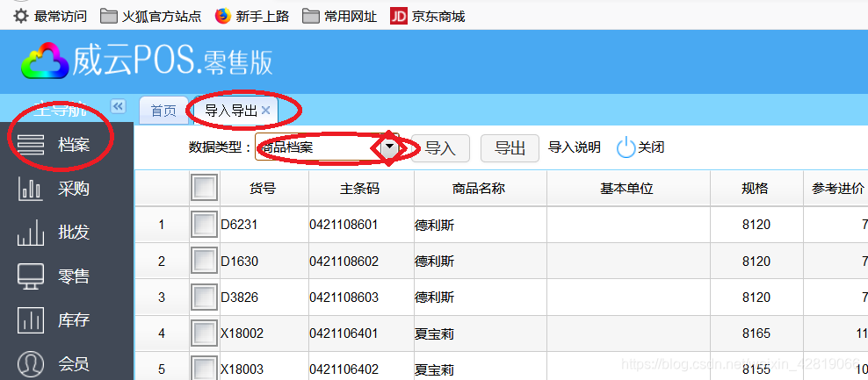The image size is (868, 380).
Task: Click the 导出 button
Action: (x=510, y=147)
